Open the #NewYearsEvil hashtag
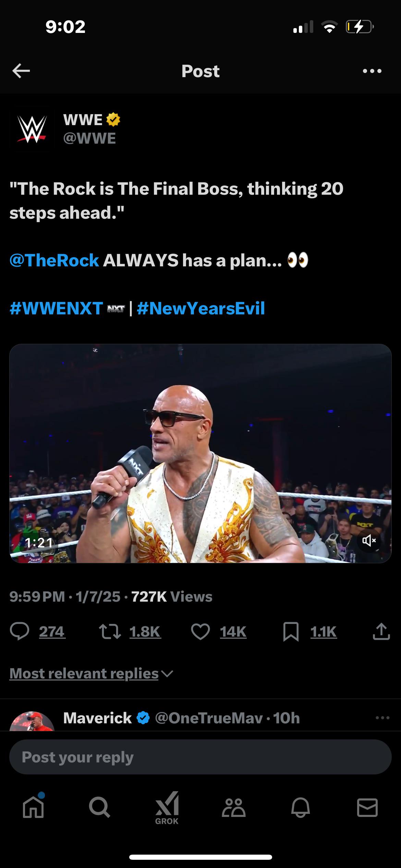The height and width of the screenshot is (868, 401). point(201,308)
